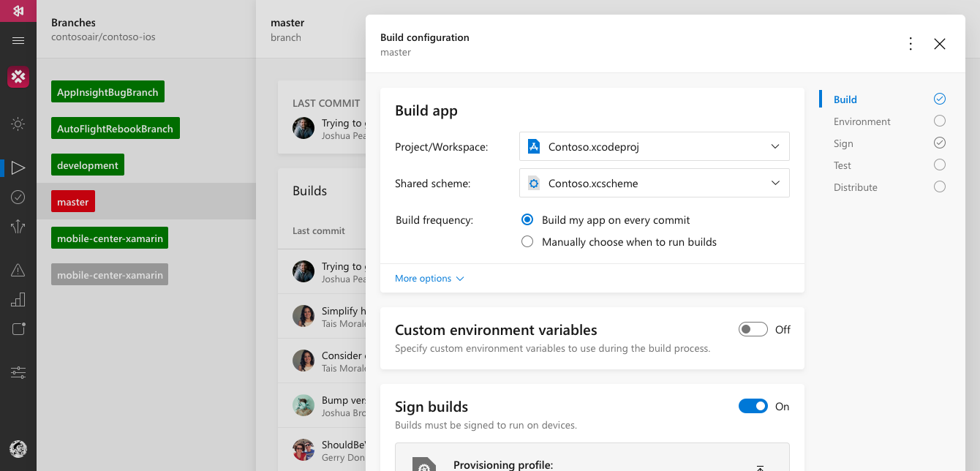The image size is (980, 471).
Task: Select the AppInsightBugBranch branch
Action: (108, 92)
